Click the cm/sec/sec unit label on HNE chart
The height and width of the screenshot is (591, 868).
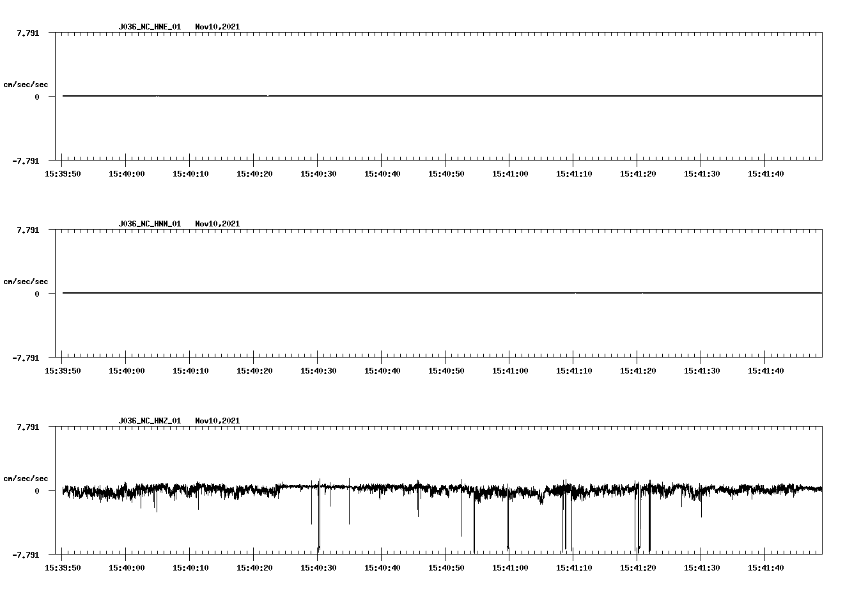[x=26, y=84]
